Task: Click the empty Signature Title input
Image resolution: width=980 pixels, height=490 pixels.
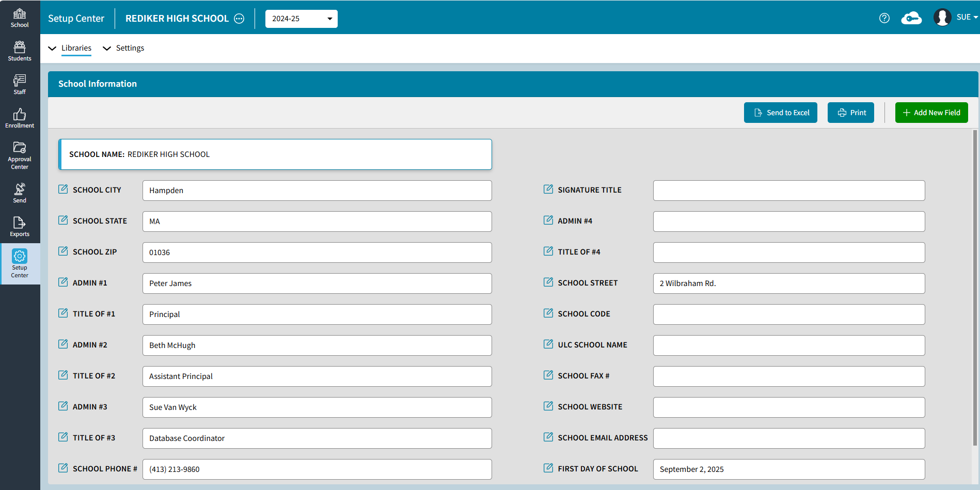Action: 789,191
